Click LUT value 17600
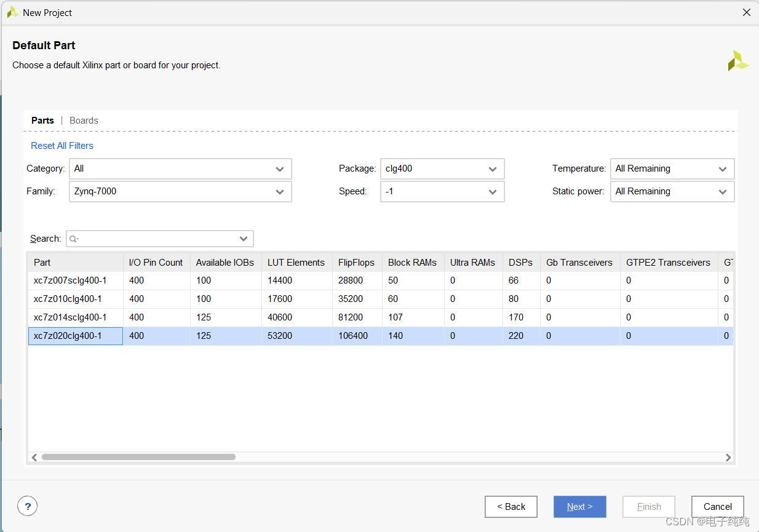 point(280,299)
